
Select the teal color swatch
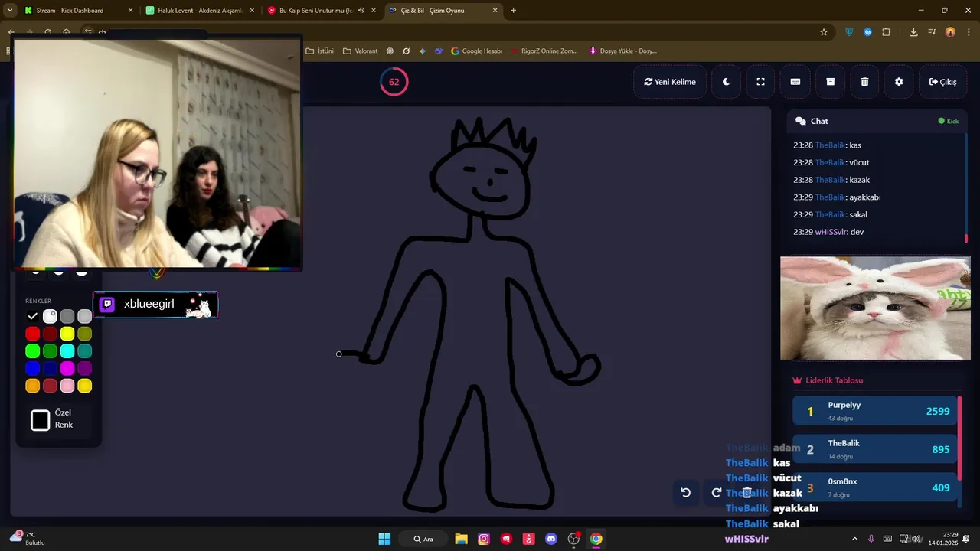click(x=85, y=351)
